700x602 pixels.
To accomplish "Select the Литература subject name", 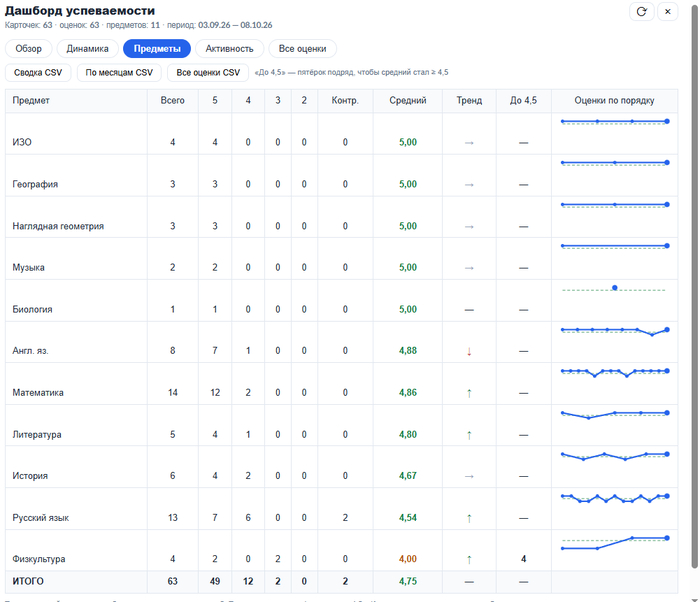I will [x=37, y=435].
